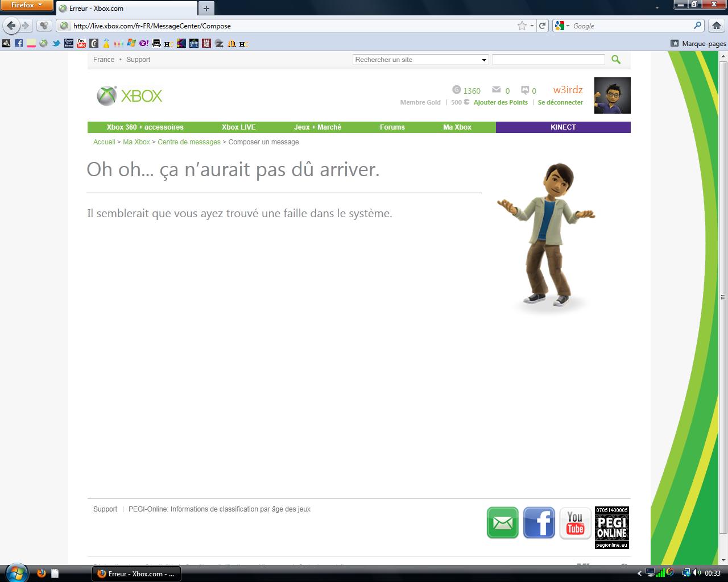Open the Facebook icon in page footer
The image size is (728, 582).
coord(539,523)
